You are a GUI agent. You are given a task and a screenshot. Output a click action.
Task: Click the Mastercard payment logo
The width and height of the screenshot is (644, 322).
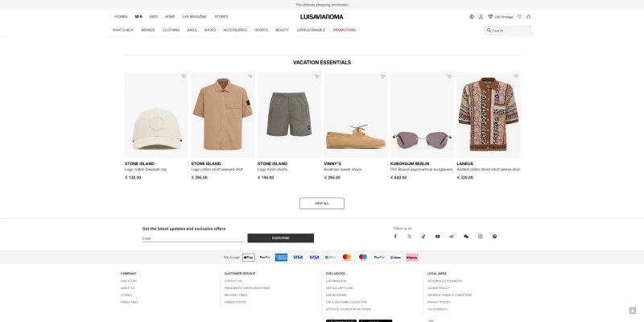coord(347,258)
